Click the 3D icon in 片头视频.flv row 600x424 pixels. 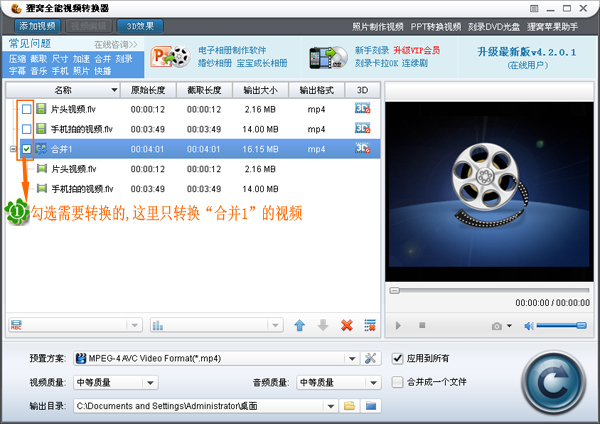tap(362, 108)
